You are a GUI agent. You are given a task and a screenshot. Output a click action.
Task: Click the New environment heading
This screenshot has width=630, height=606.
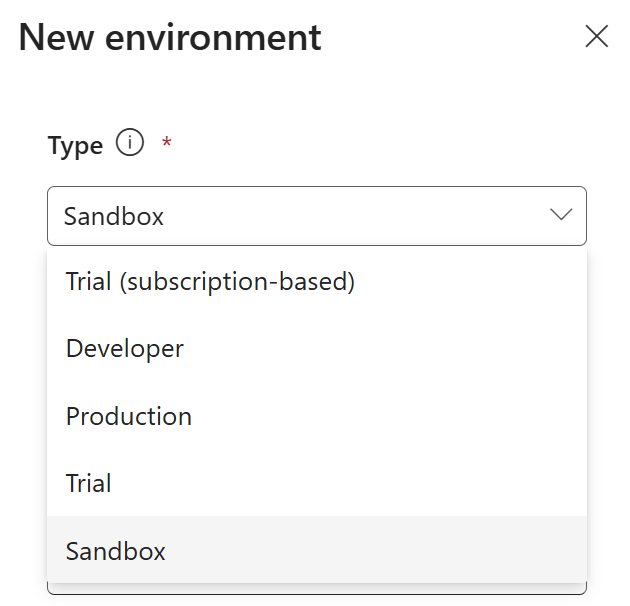[170, 37]
